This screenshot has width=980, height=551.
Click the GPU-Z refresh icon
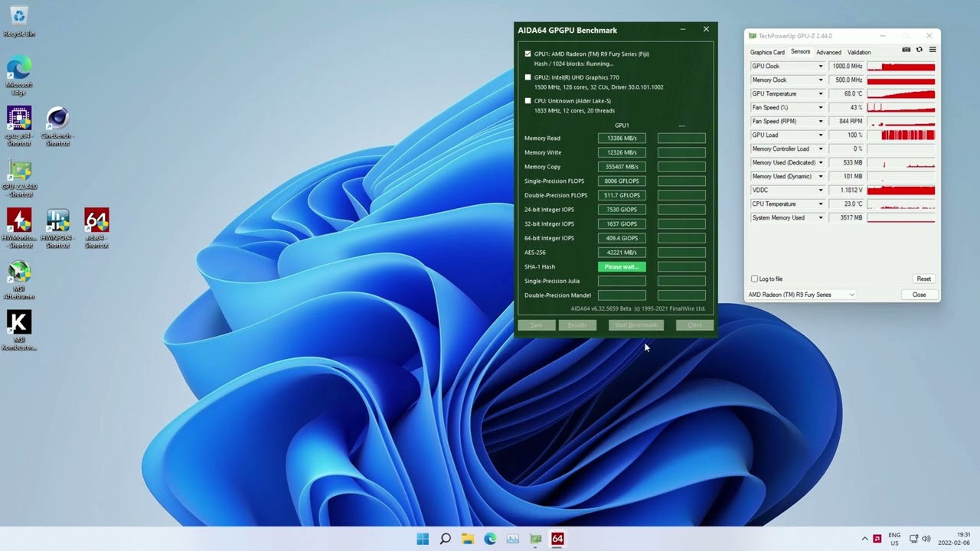(920, 50)
